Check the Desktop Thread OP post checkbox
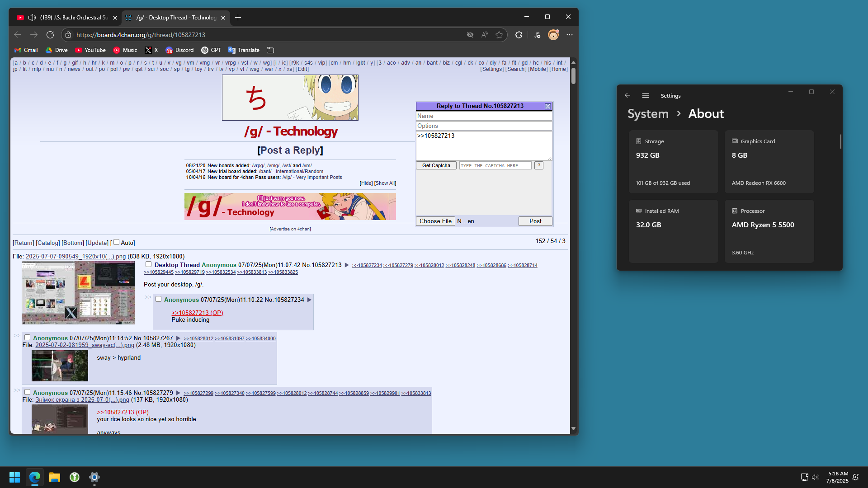Screen dimensions: 868x488 [148, 264]
